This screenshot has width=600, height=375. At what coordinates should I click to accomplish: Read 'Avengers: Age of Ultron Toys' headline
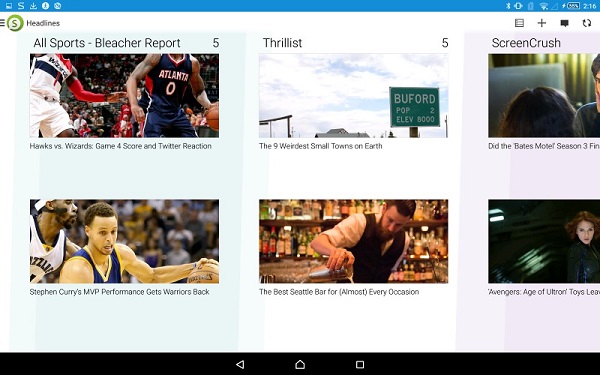(x=544, y=292)
